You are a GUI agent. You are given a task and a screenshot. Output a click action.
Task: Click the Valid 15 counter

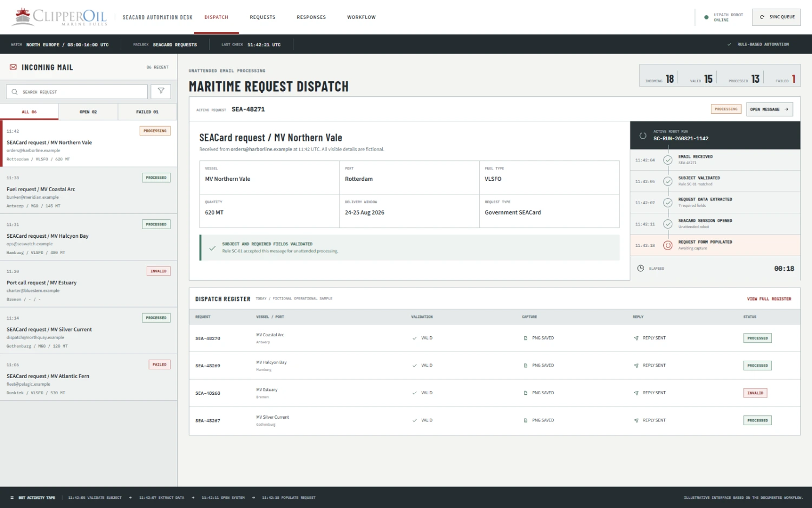(x=701, y=79)
